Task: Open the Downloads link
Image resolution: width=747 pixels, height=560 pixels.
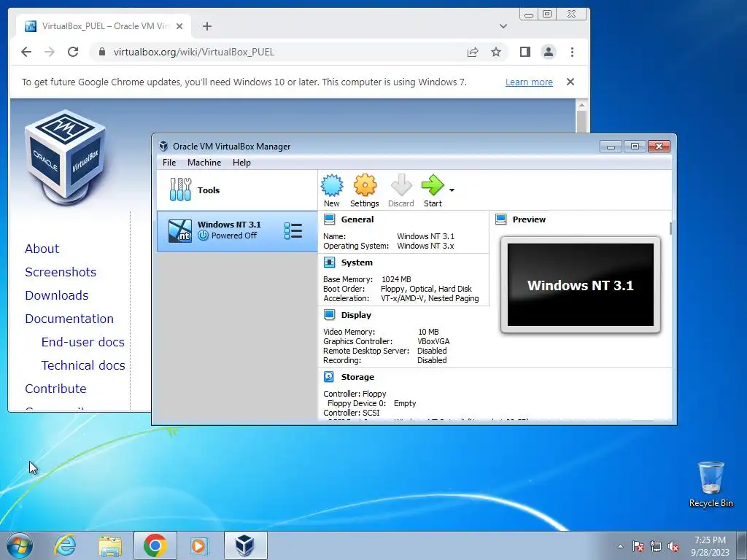Action: click(57, 295)
